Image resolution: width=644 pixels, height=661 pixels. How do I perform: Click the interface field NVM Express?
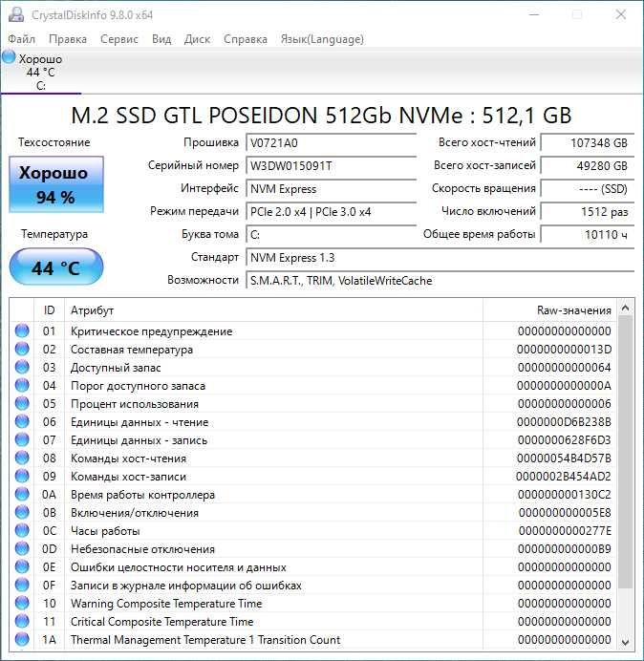coord(331,188)
